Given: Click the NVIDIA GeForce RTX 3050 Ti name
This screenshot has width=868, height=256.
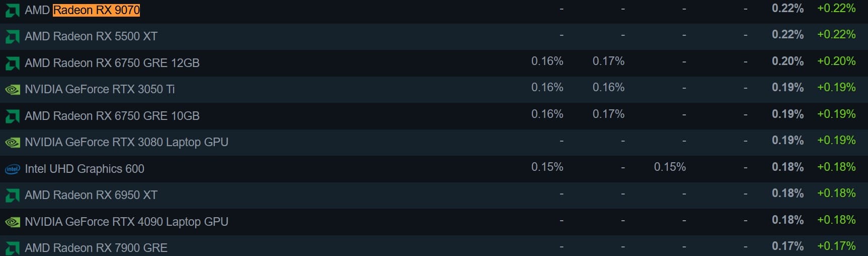Looking at the screenshot, I should [100, 89].
